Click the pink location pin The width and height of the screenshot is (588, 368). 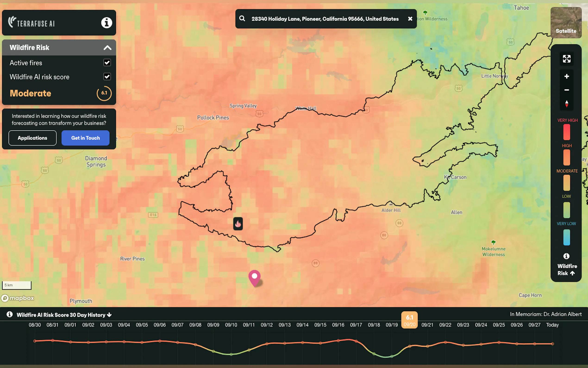coord(254,277)
